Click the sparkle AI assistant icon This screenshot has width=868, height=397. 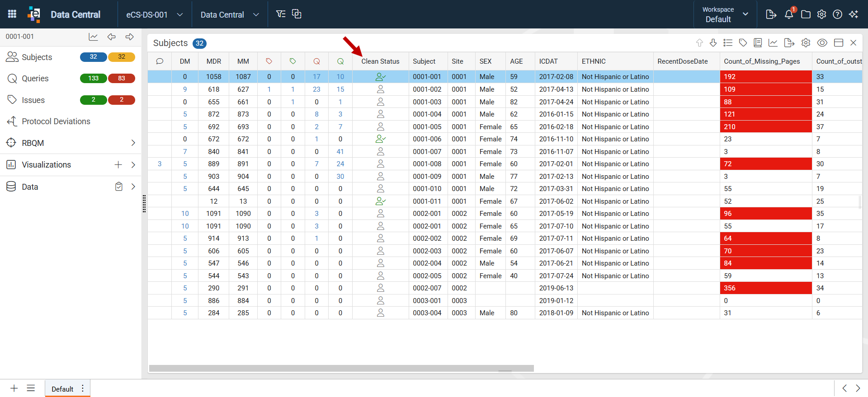(x=854, y=14)
